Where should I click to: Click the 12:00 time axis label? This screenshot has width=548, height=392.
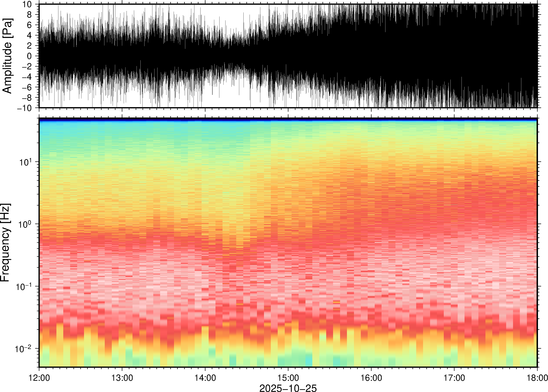39,378
